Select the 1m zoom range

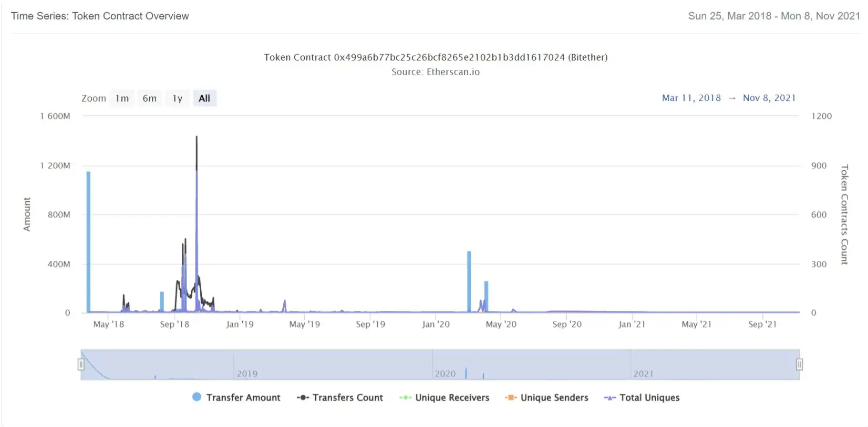pos(122,98)
